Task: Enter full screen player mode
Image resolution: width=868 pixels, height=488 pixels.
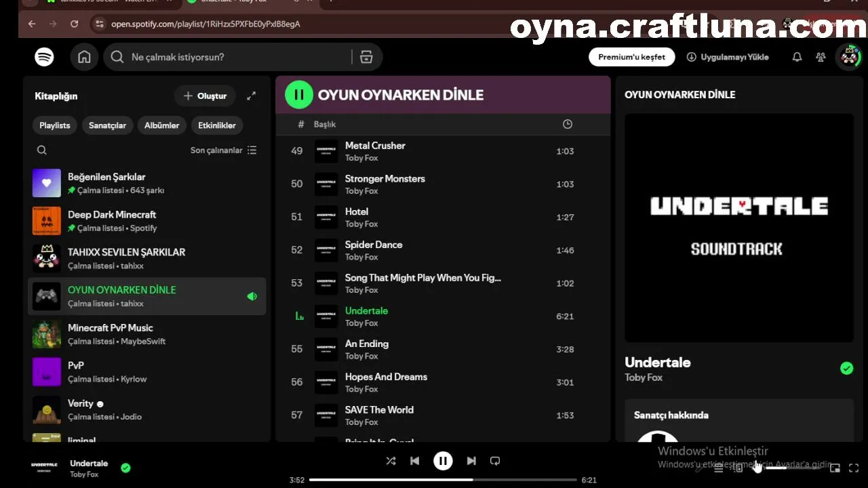Action: (854, 468)
